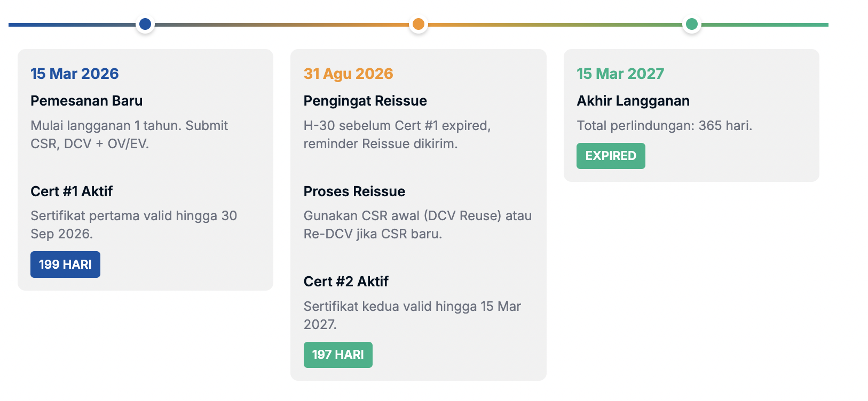Select the 15 Mar 2027 date heading

pos(620,74)
